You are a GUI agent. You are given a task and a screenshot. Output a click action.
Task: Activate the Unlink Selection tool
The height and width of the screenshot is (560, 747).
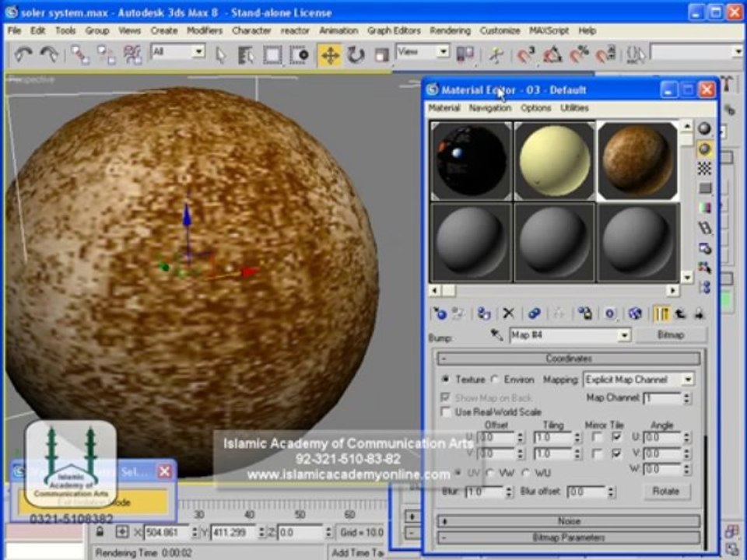[x=107, y=54]
